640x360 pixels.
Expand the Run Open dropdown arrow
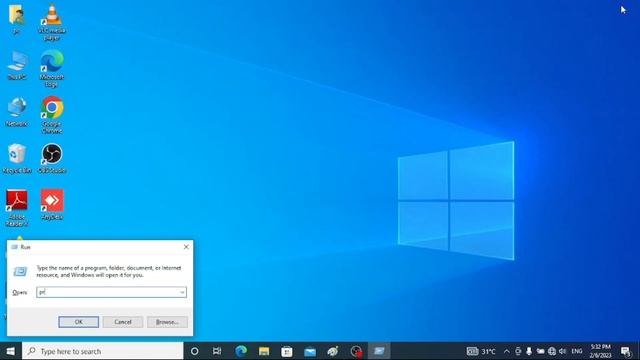[x=182, y=292]
